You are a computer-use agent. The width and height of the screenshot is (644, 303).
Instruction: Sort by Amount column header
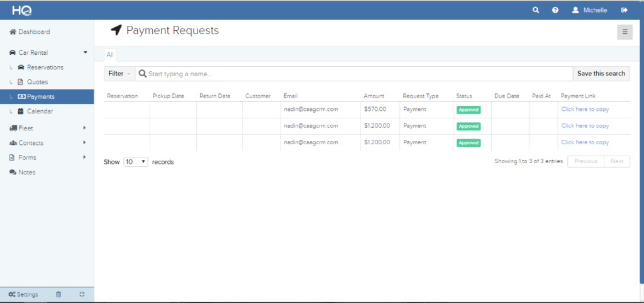[x=374, y=96]
